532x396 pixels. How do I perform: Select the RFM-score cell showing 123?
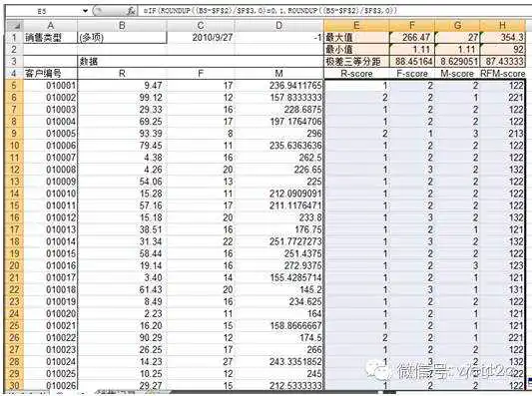[x=502, y=265]
